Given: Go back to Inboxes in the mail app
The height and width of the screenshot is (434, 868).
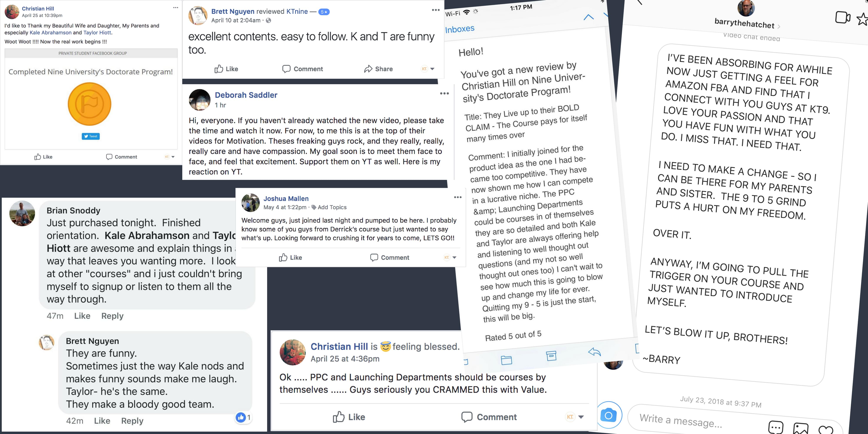Looking at the screenshot, I should (x=460, y=29).
